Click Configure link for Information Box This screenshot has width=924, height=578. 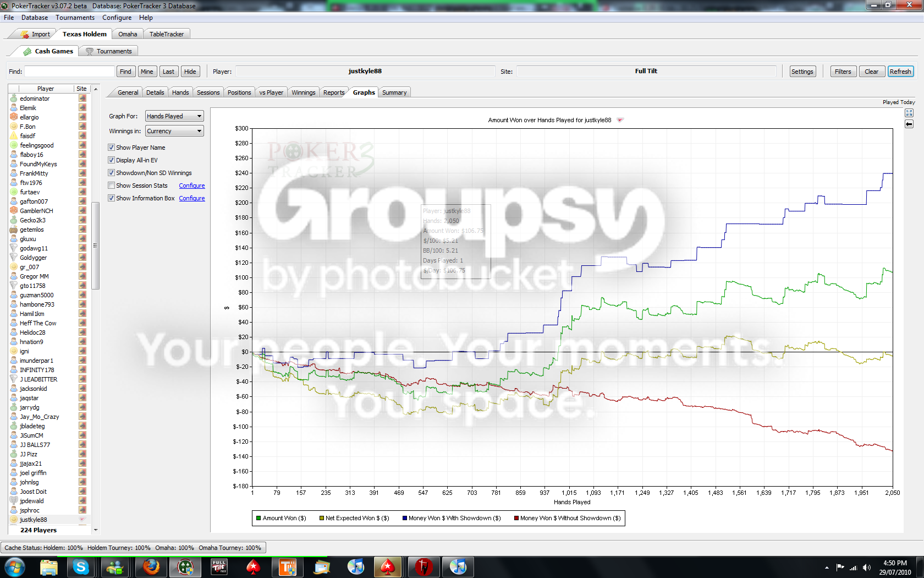(192, 198)
